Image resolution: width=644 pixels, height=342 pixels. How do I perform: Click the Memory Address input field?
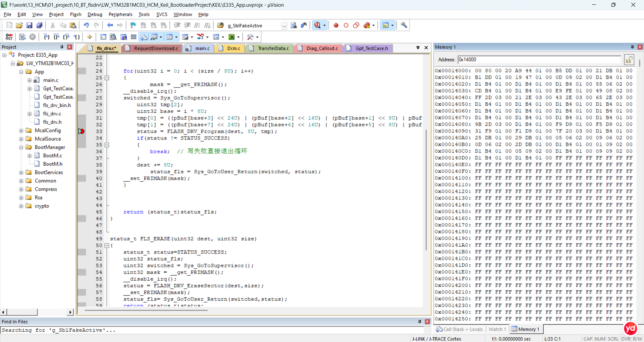[539, 60]
